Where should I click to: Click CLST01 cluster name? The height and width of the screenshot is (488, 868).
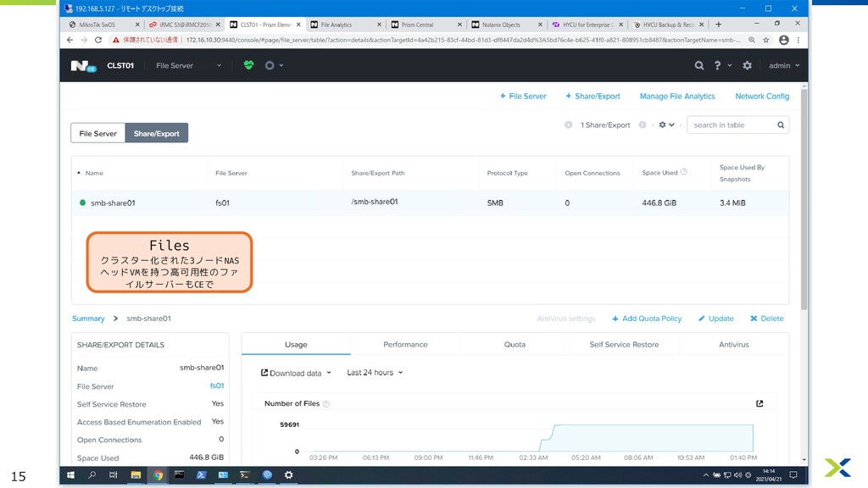click(x=120, y=65)
